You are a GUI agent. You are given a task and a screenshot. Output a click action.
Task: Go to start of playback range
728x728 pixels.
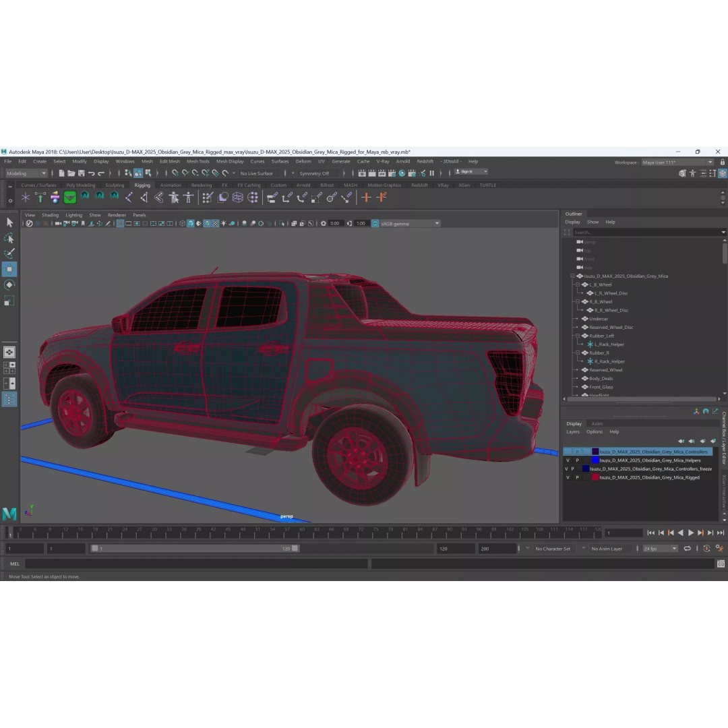coord(651,533)
